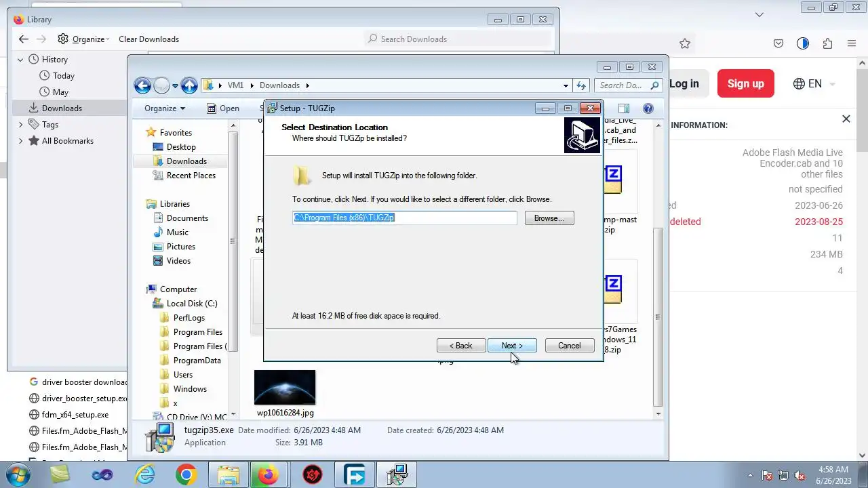Viewport: 868px width, 488px height.
Task: Select Desktop under Favorites
Action: point(181,147)
